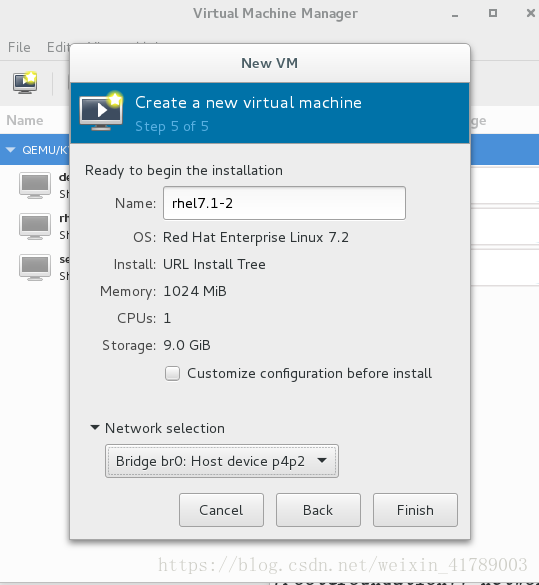
Task: Click the Ready to begin the installation text
Action: point(184,171)
